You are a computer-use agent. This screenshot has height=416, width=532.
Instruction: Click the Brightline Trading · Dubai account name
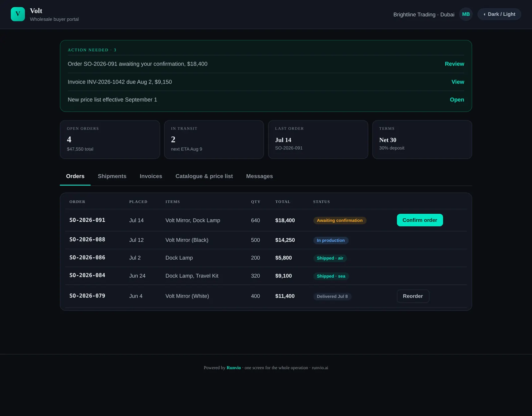tap(424, 15)
